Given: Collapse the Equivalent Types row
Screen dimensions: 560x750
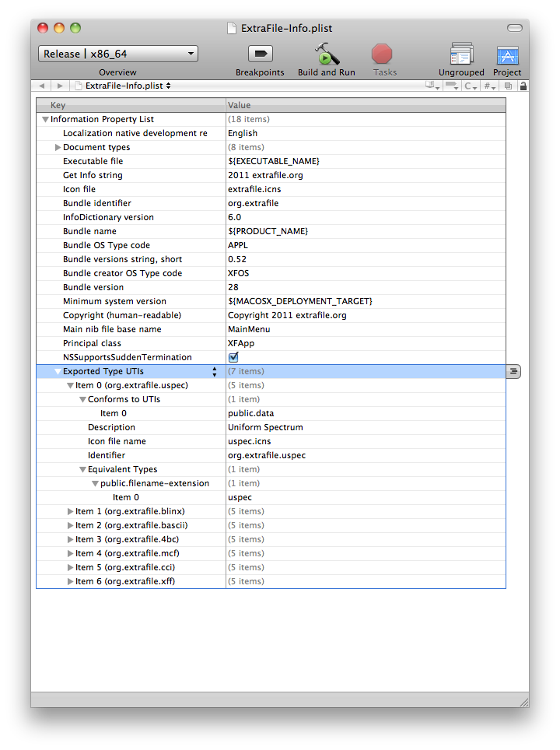Looking at the screenshot, I should (x=82, y=470).
